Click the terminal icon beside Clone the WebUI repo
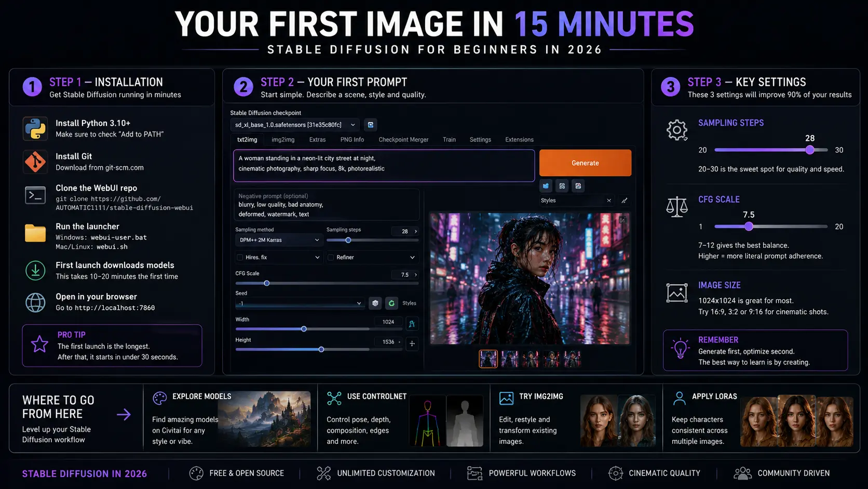 [35, 195]
